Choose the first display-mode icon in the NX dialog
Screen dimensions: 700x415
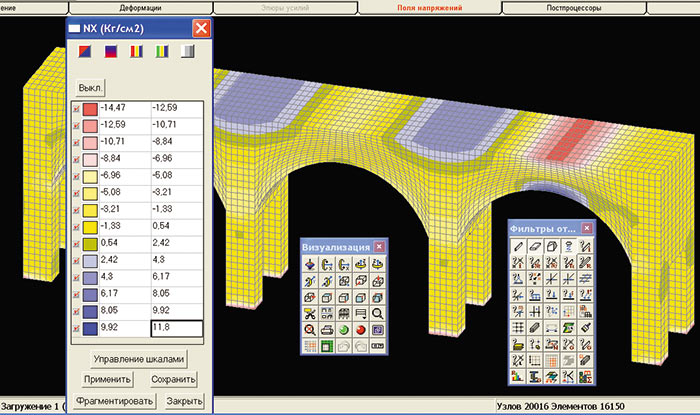pyautogui.click(x=85, y=53)
